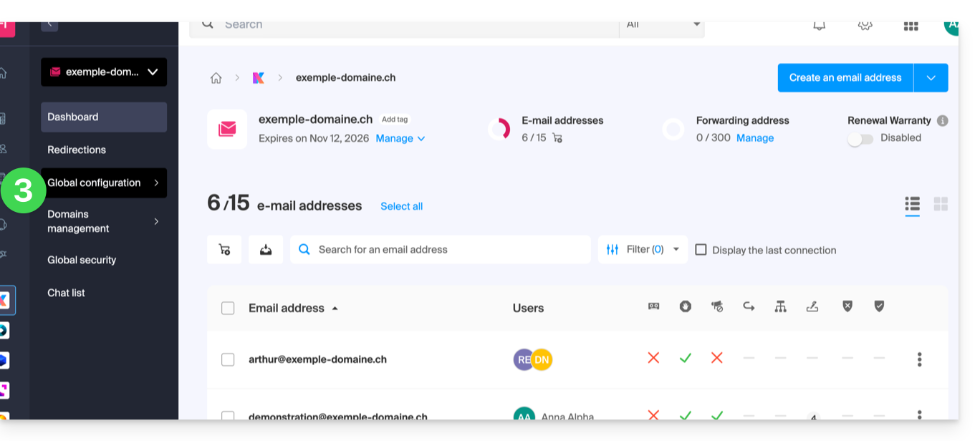Click the Select all link

(x=401, y=206)
